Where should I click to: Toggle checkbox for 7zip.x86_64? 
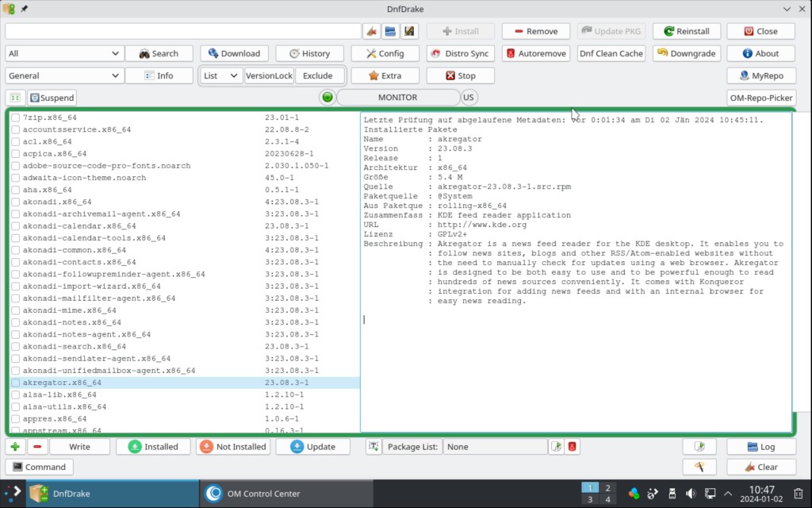[x=16, y=117]
